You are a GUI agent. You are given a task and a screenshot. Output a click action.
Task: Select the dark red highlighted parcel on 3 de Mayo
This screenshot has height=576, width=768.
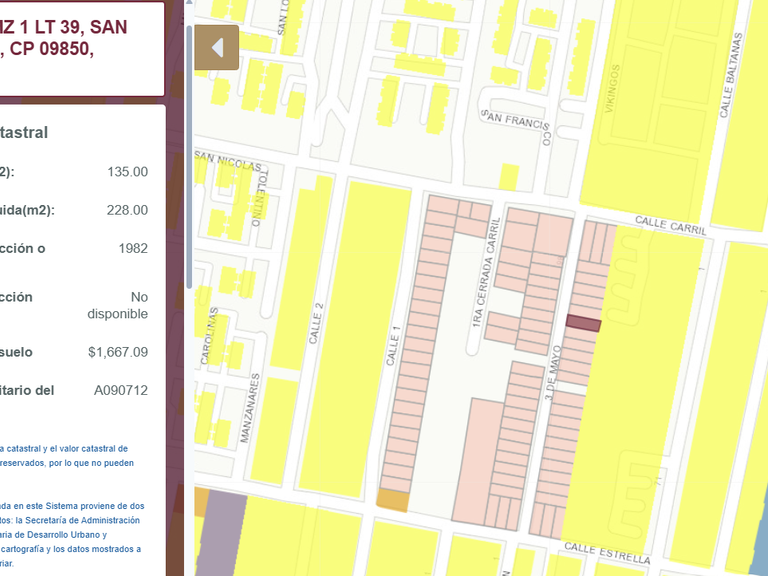click(x=583, y=323)
